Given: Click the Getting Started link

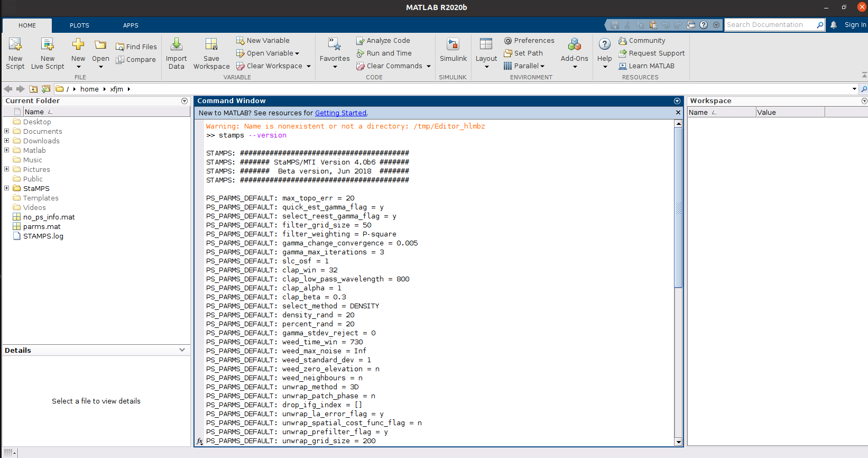Looking at the screenshot, I should click(x=340, y=113).
